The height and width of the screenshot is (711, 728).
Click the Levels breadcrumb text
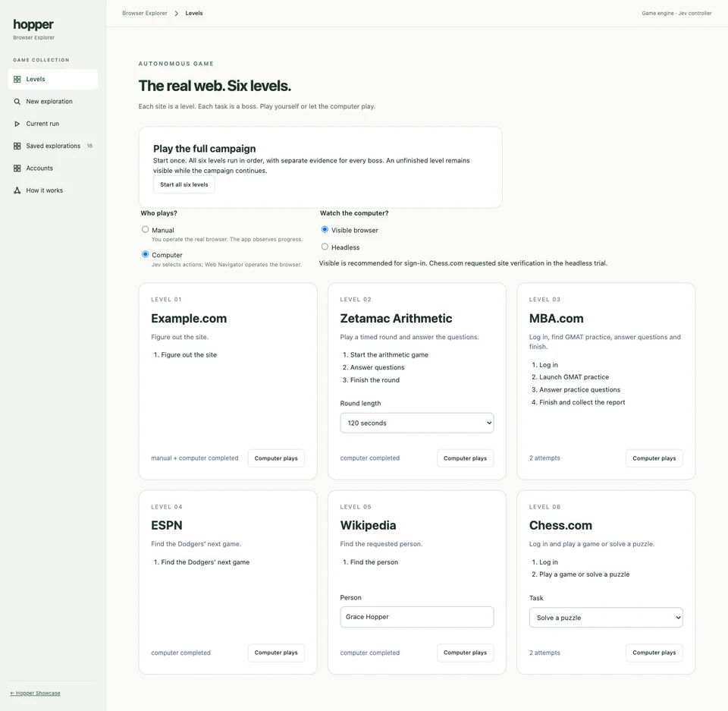194,14
